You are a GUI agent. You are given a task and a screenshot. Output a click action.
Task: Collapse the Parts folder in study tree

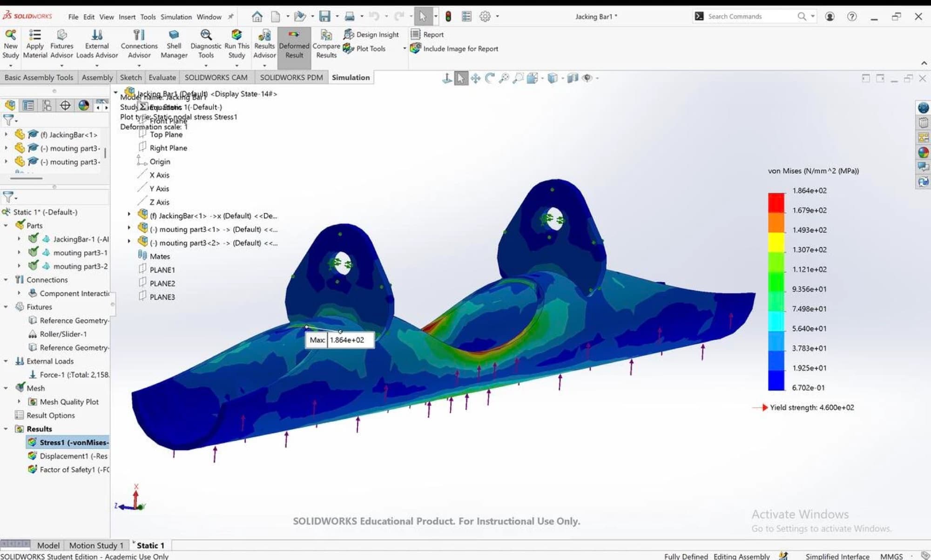point(6,225)
